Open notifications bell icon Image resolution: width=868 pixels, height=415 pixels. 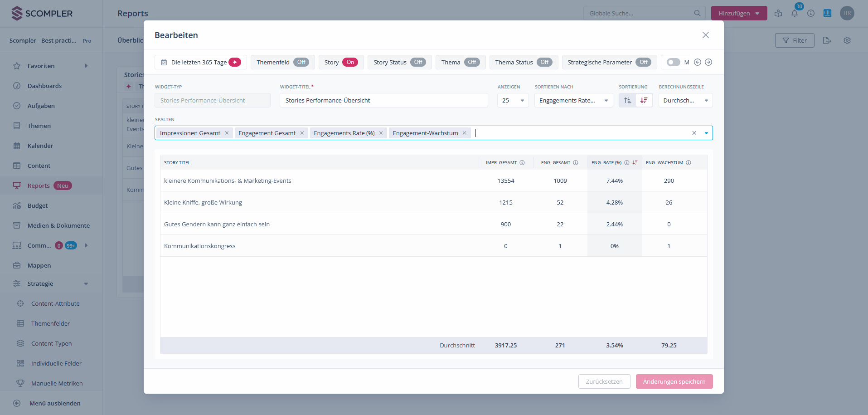tap(795, 14)
